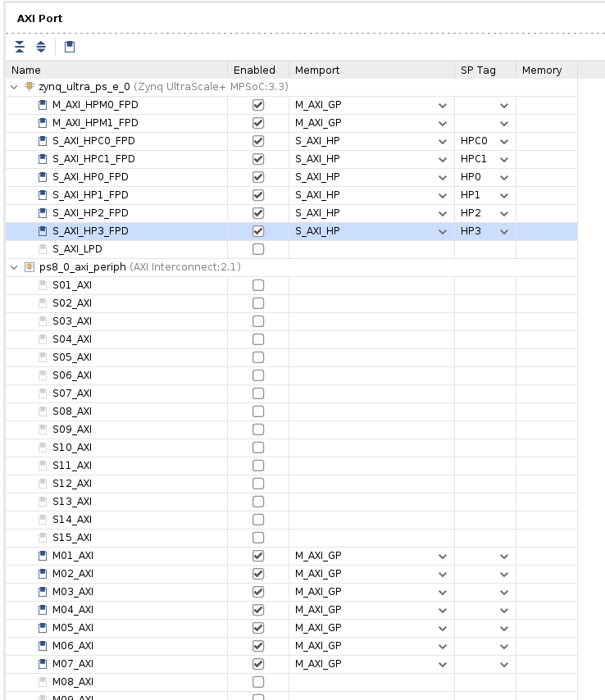Enable the M08_AXI checkbox
The height and width of the screenshot is (700, 605).
click(x=258, y=682)
